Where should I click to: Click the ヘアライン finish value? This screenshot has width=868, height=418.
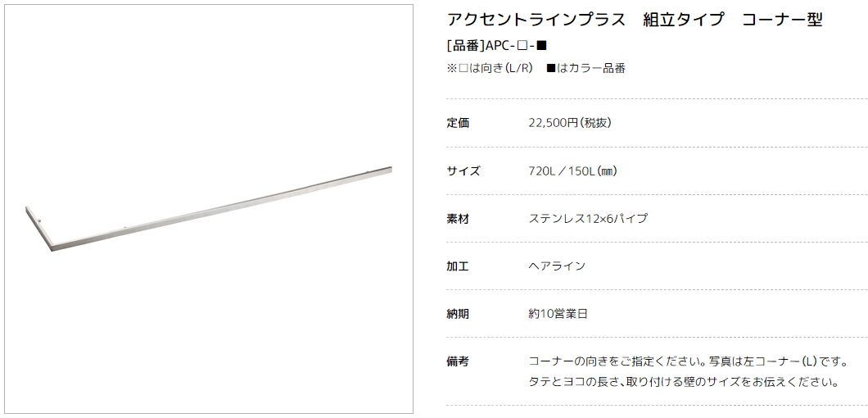[557, 266]
